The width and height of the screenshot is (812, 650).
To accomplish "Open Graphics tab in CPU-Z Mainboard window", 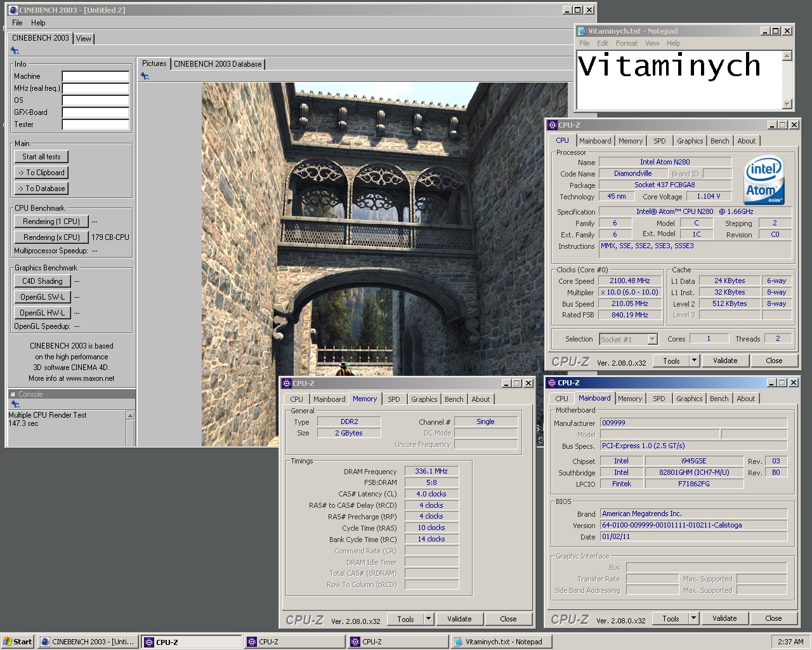I will pyautogui.click(x=690, y=399).
